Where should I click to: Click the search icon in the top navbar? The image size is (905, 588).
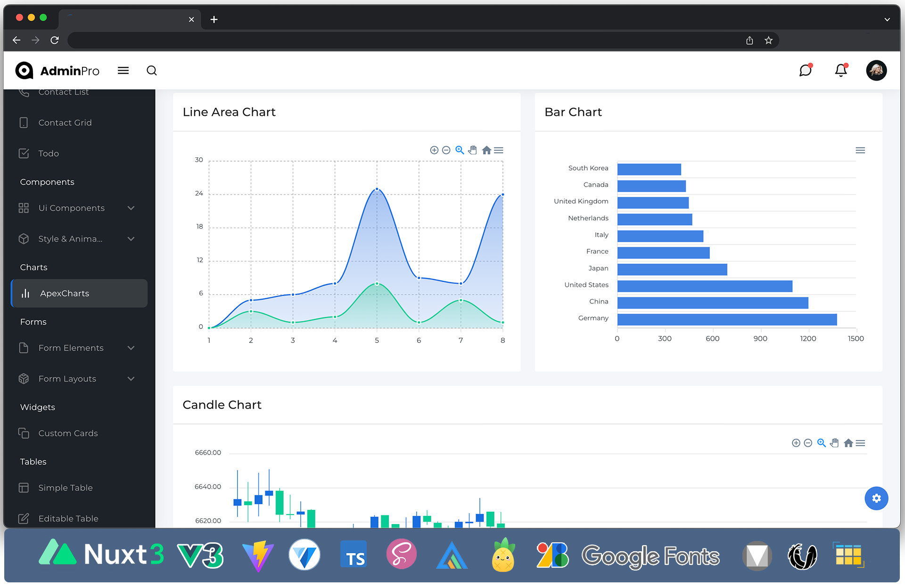coord(151,71)
